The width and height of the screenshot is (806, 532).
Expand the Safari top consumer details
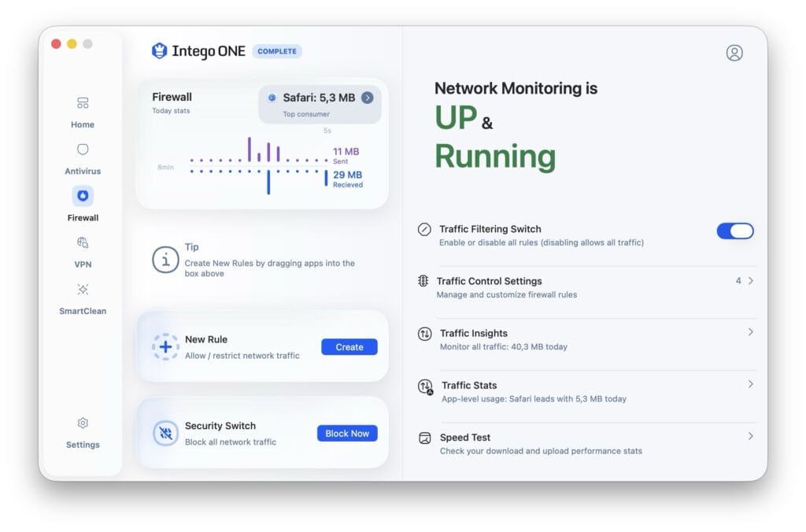point(368,99)
